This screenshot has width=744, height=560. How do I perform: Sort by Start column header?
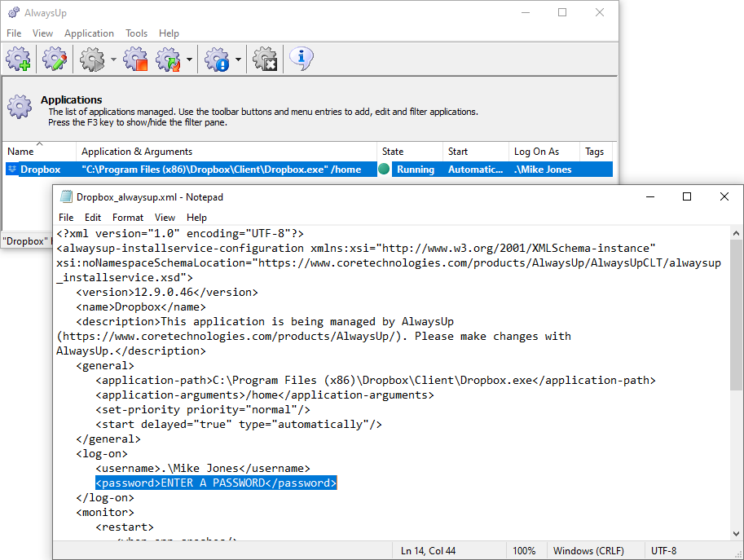point(476,152)
